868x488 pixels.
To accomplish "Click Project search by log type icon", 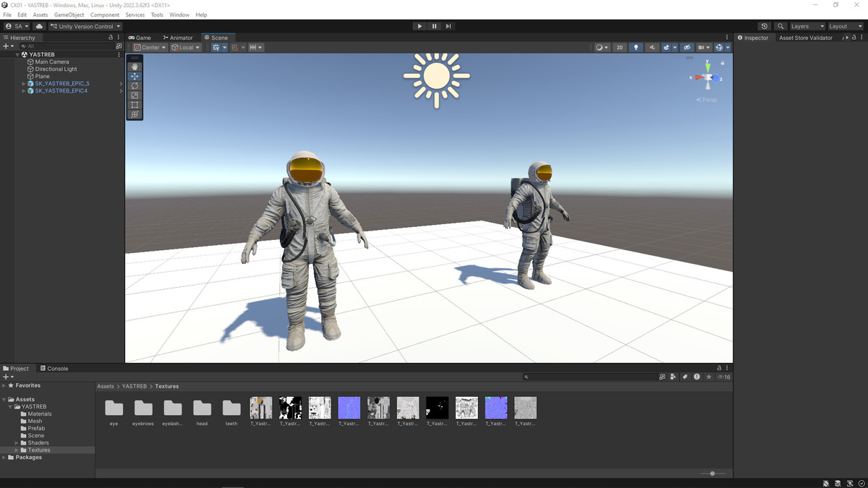I will pos(697,377).
